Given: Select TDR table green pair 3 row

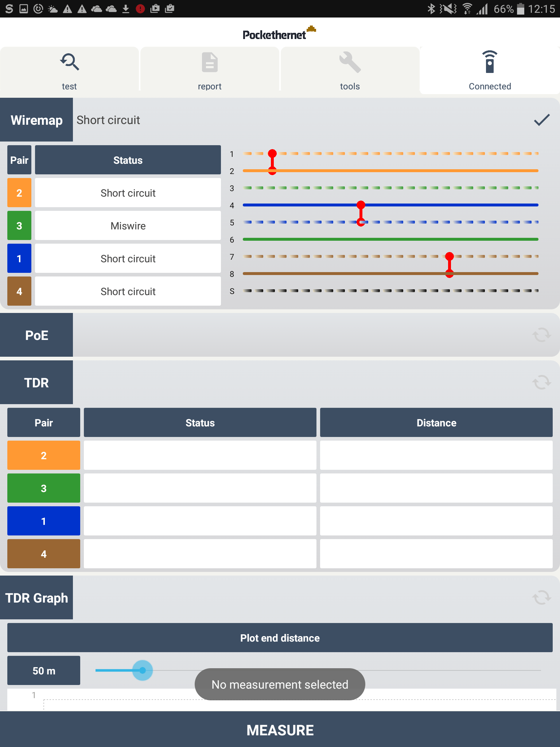Looking at the screenshot, I should point(44,488).
